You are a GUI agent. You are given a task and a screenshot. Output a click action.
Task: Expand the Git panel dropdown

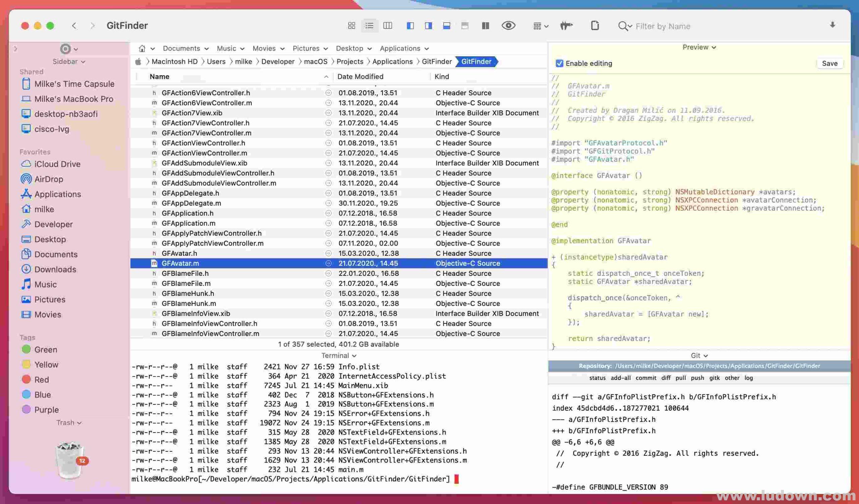(x=698, y=355)
